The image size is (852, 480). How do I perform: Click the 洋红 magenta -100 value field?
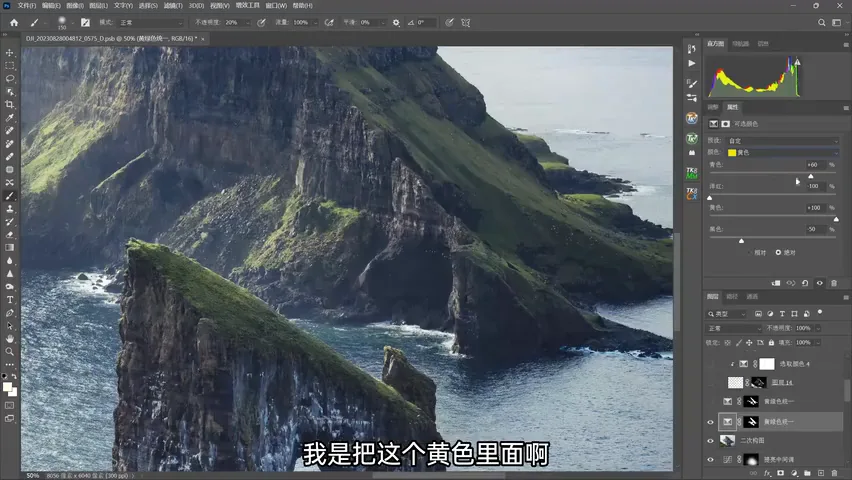[x=815, y=186]
